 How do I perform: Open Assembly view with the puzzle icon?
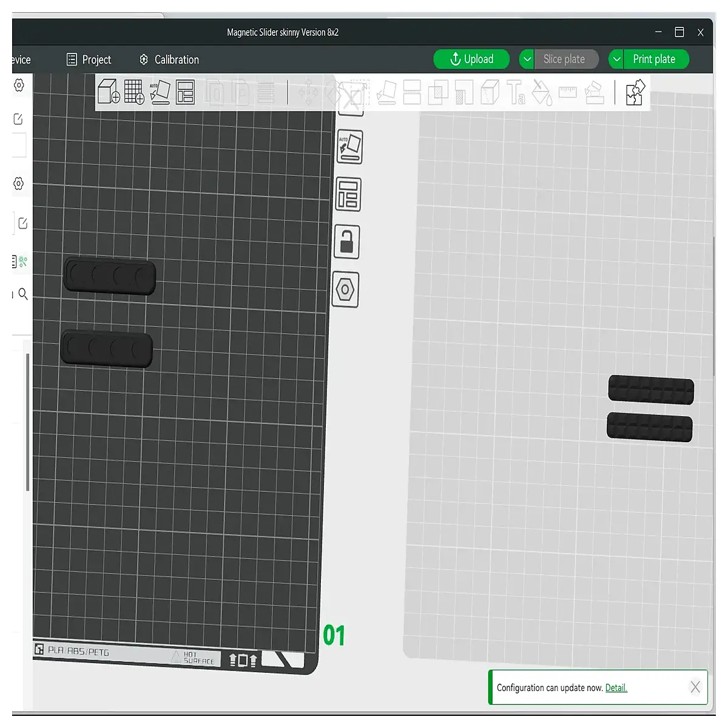click(x=635, y=92)
